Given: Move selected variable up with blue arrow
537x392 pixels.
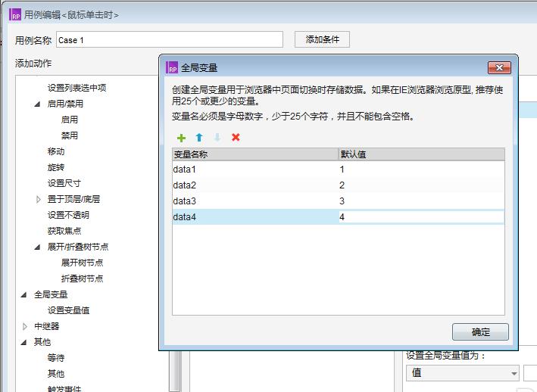Looking at the screenshot, I should pyautogui.click(x=199, y=138).
